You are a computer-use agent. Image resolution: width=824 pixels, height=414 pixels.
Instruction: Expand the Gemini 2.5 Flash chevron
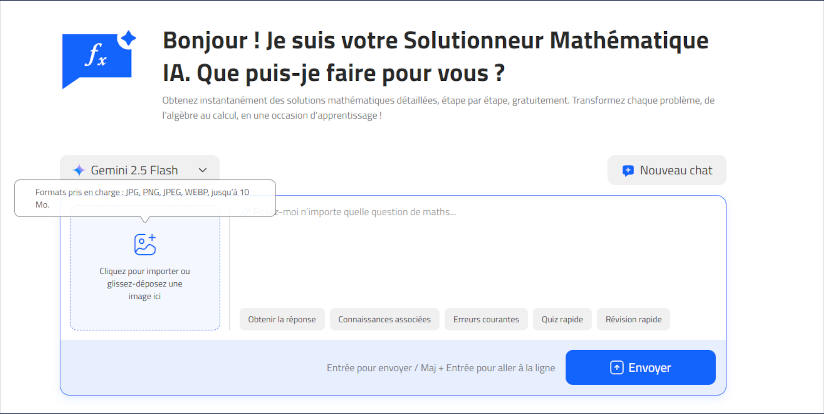203,170
